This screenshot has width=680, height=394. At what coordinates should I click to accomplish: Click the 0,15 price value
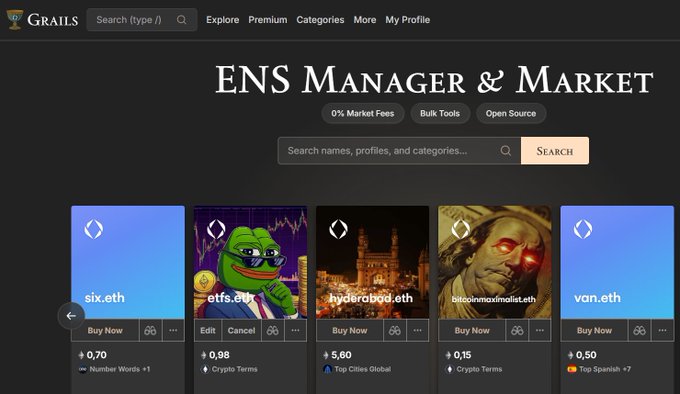[462, 355]
